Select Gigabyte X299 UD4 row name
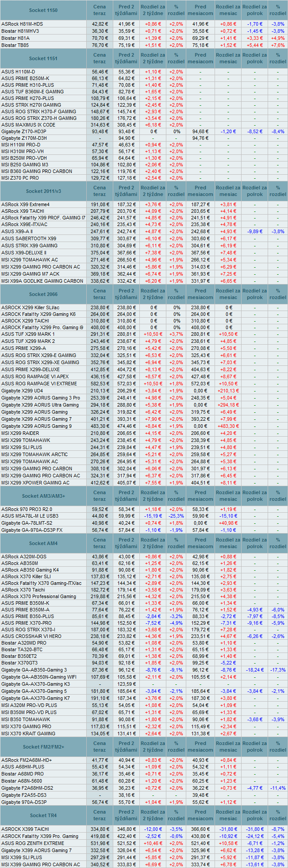Image resolution: width=288 pixels, height=868 pixels. [x=22, y=391]
